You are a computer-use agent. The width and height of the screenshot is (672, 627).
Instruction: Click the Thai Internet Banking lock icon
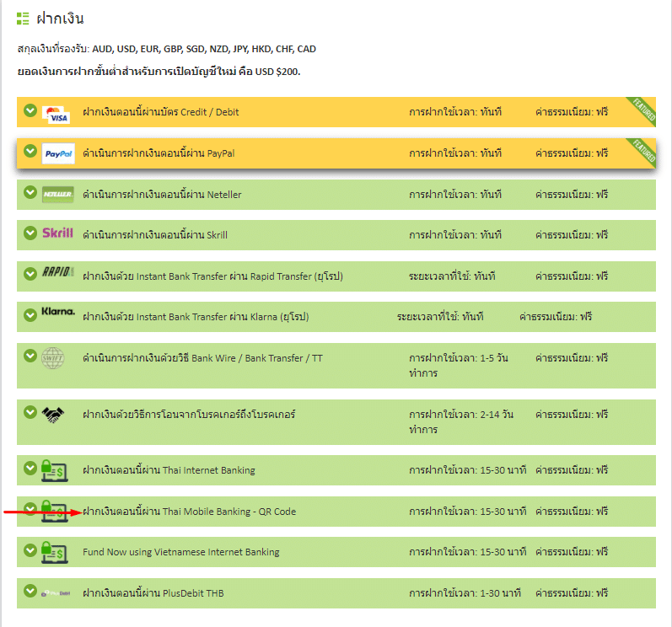(54, 469)
